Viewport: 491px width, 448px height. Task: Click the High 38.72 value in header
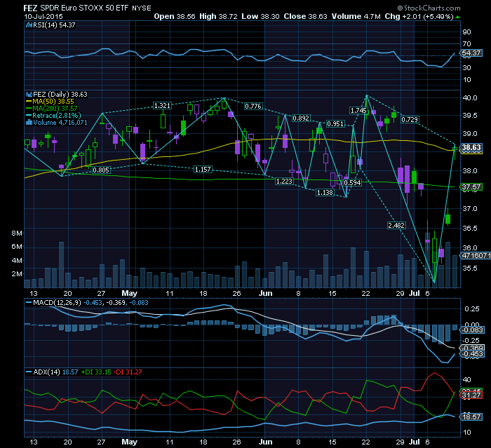[218, 17]
